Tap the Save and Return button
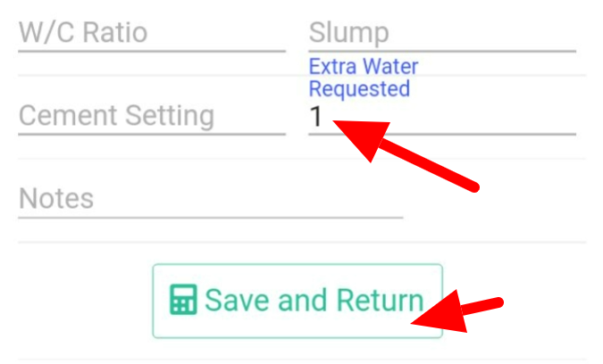Image resolution: width=603 pixels, height=364 pixels. tap(297, 301)
